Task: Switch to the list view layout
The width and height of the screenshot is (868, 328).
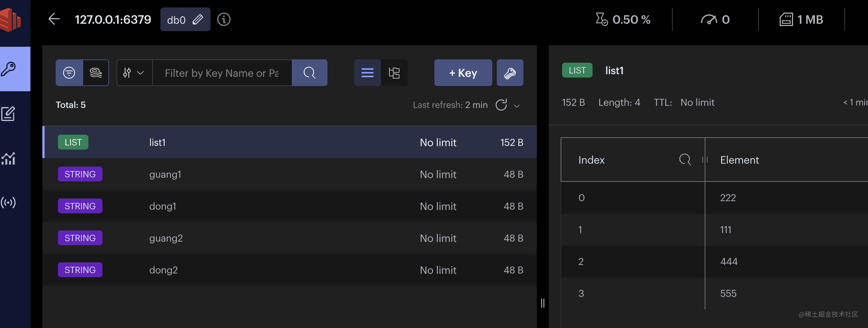Action: (x=367, y=73)
